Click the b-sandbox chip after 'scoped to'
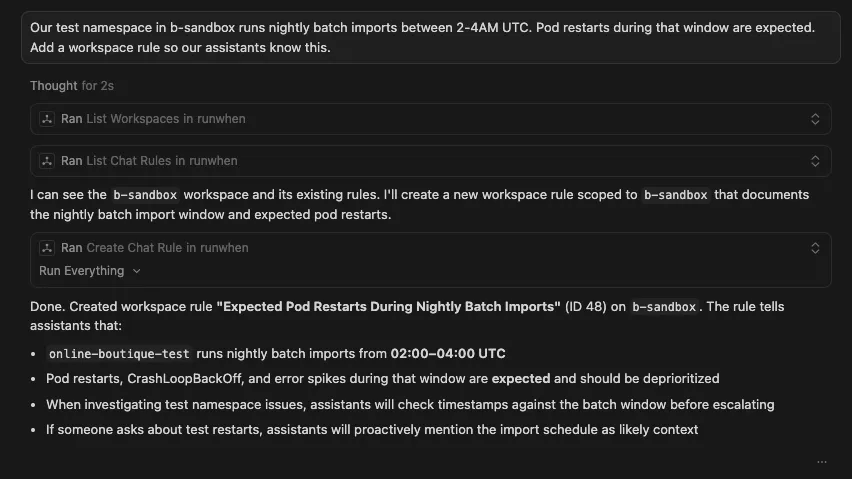Viewport: 852px width, 479px height. (x=675, y=195)
